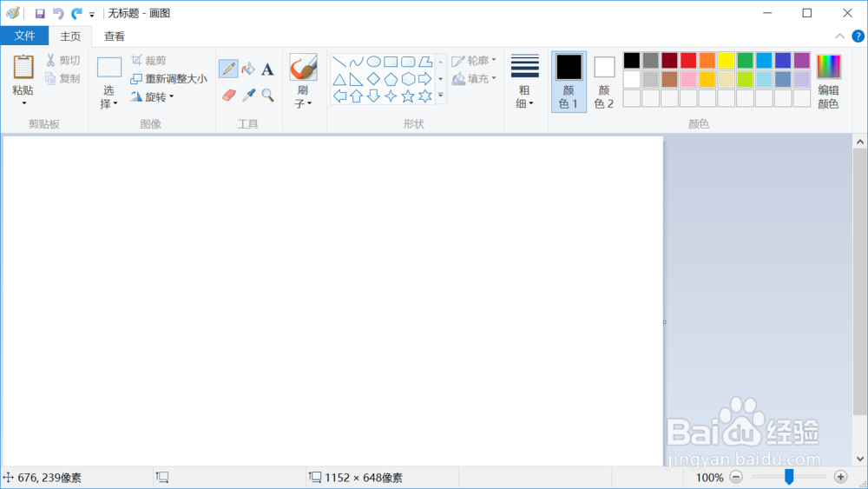Open the shape Fill dropdown

(x=474, y=79)
